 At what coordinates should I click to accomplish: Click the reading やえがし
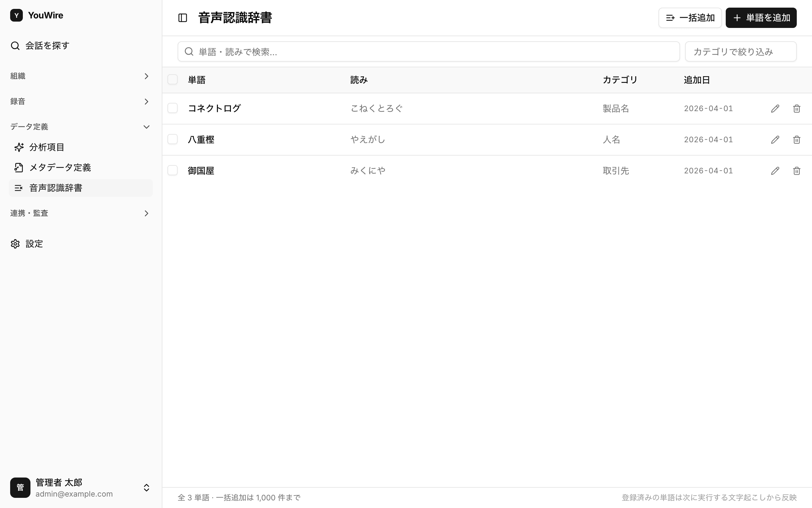pos(368,139)
